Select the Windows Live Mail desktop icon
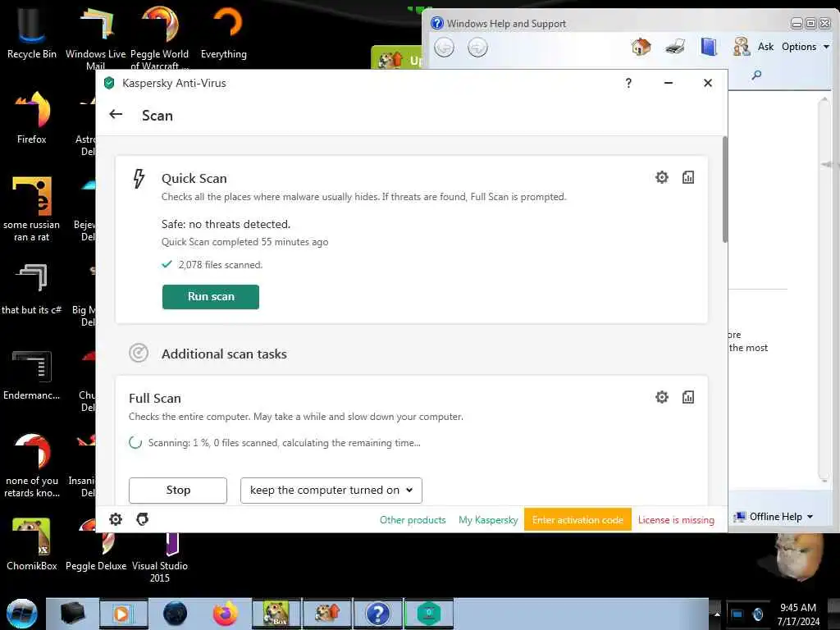840x630 pixels. 96,36
